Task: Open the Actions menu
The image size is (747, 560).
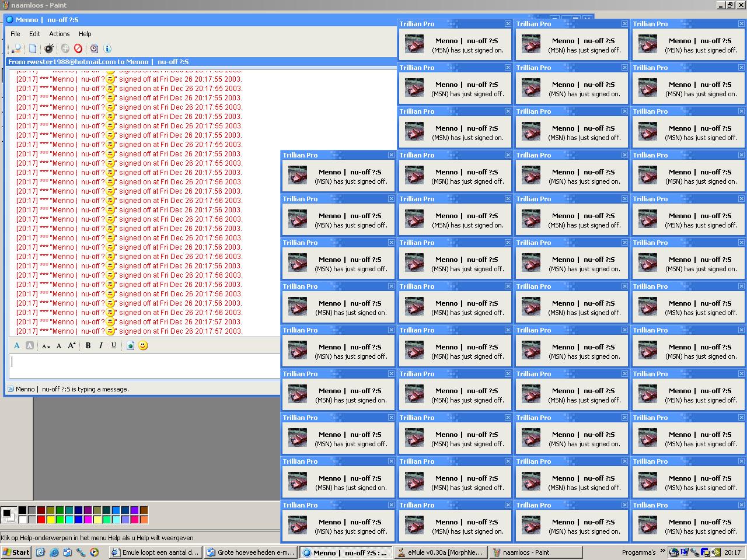Action: pos(59,34)
